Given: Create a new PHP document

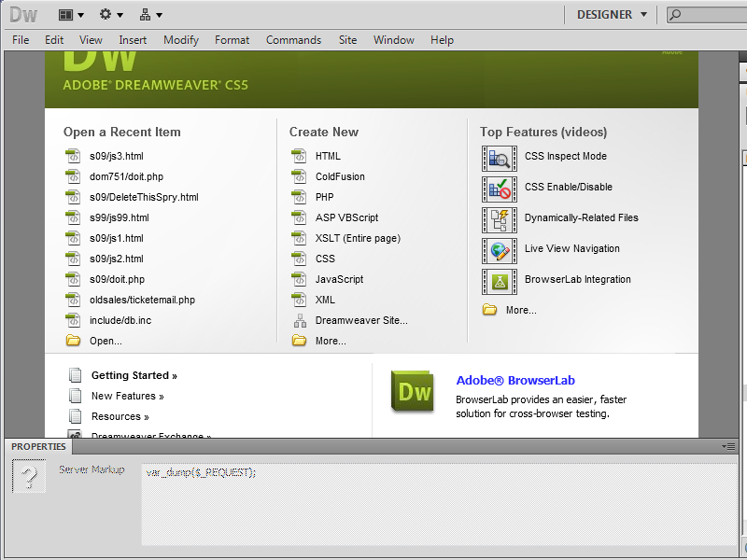Looking at the screenshot, I should (324, 197).
